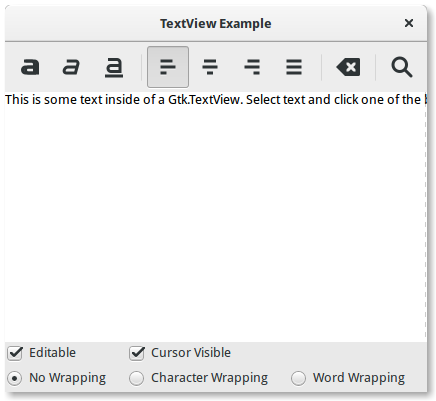Image resolution: width=436 pixels, height=401 pixels.
Task: Apply bold formatting with the bold 'a' icon
Action: point(30,67)
